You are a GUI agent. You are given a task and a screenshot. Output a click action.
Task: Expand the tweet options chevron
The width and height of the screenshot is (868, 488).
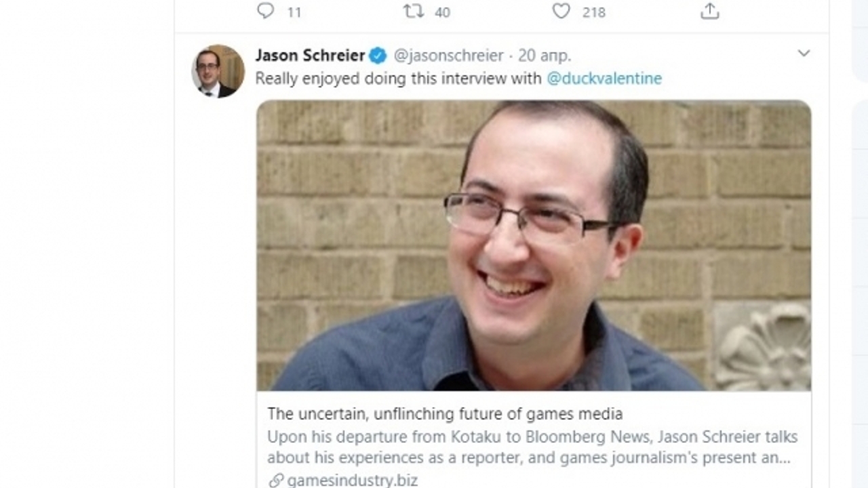click(804, 54)
